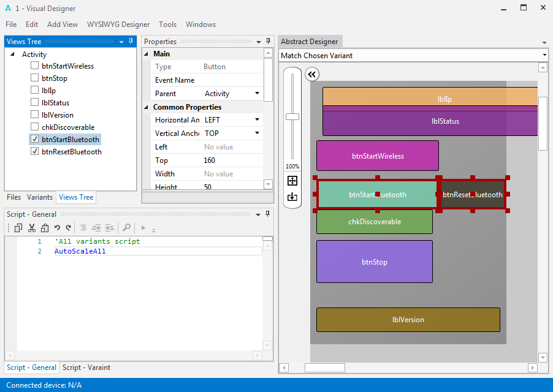The image size is (553, 392).
Task: Click the Redo arrow in script toolbar
Action: [x=69, y=228]
